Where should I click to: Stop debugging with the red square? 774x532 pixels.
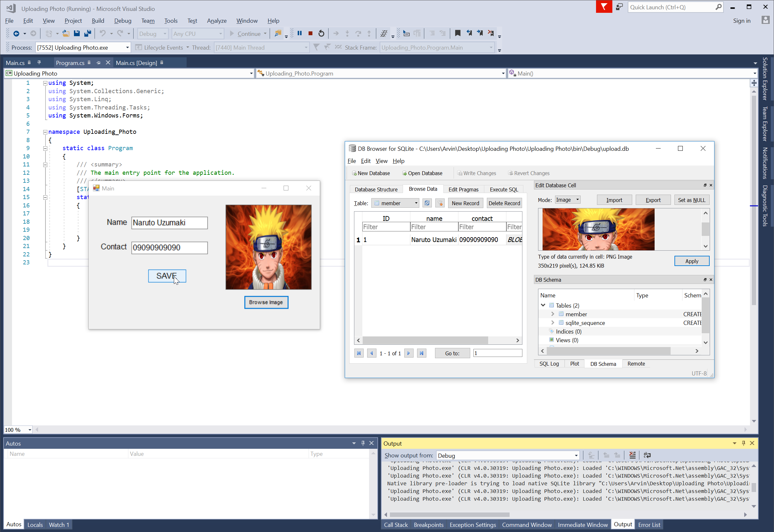310,33
